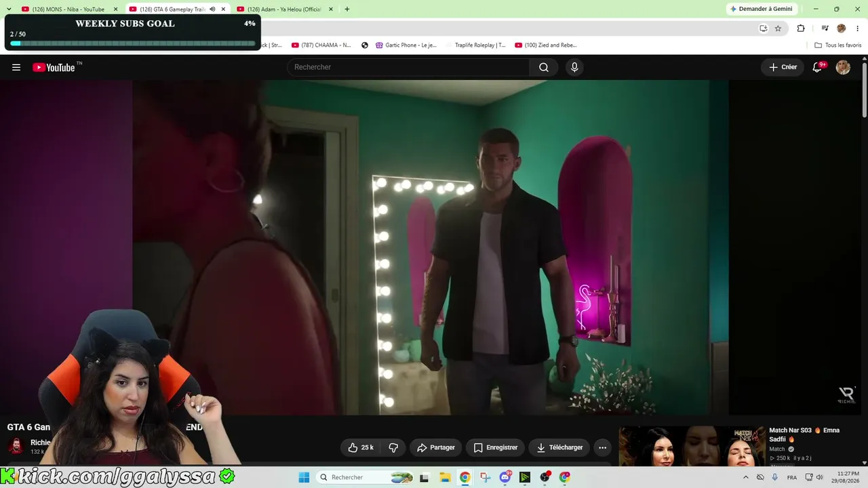The height and width of the screenshot is (488, 868).
Task: Open the volume tray icon
Action: coord(820,477)
